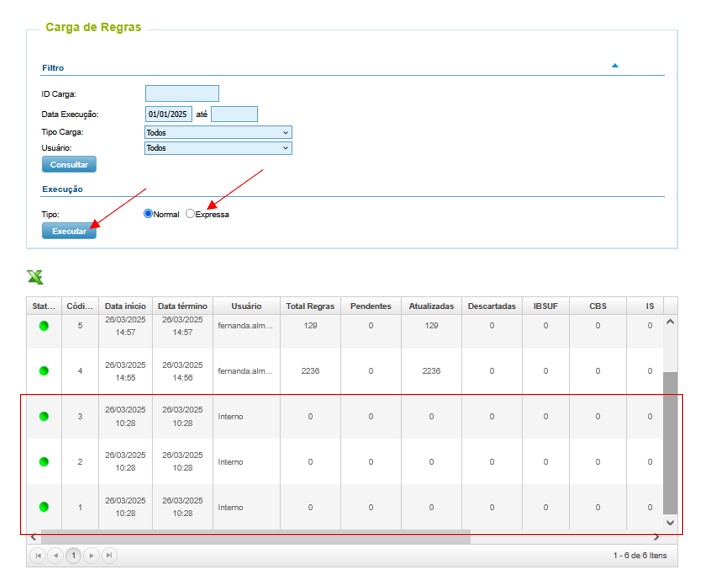711x577 pixels.
Task: Select the Normal execution type
Action: [148, 214]
